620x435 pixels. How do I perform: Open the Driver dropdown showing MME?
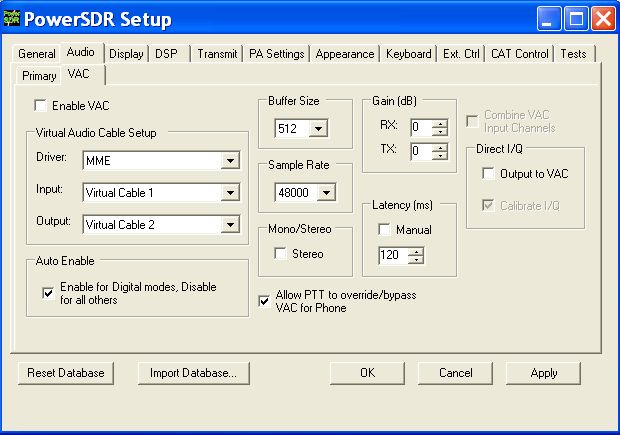[231, 161]
